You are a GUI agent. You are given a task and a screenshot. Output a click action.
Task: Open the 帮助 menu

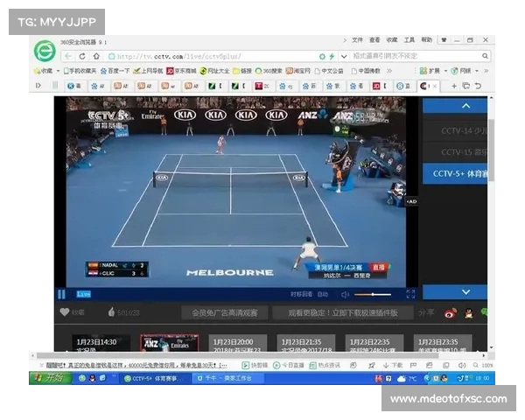pyautogui.click(x=426, y=40)
